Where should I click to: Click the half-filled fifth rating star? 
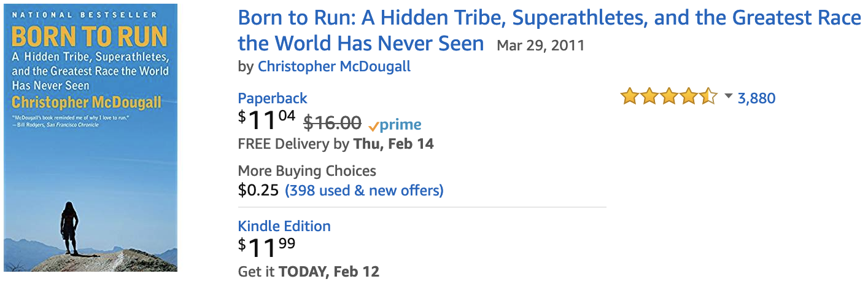coord(708,97)
